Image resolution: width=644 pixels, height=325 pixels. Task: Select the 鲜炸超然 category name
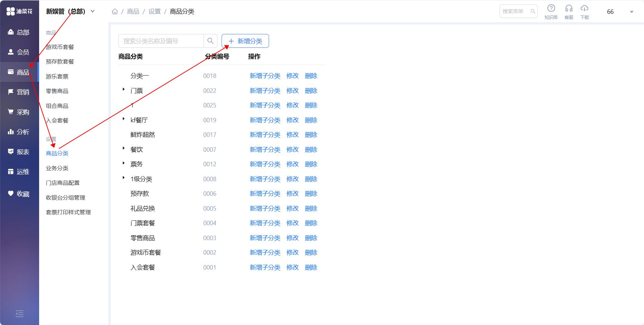tap(143, 134)
